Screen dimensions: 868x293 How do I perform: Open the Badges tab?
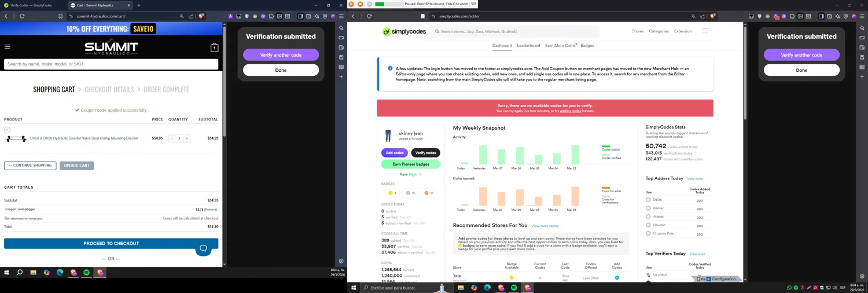[587, 45]
